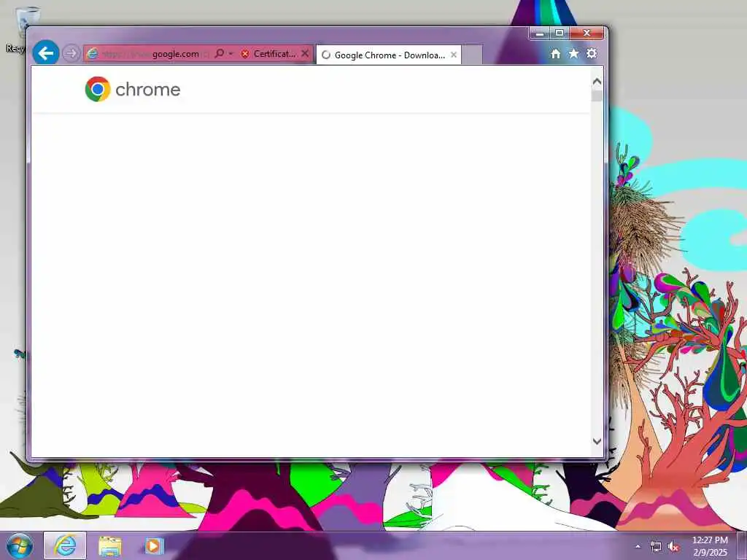Image resolution: width=747 pixels, height=560 pixels.
Task: Click the muted volume tray icon
Action: tap(673, 547)
